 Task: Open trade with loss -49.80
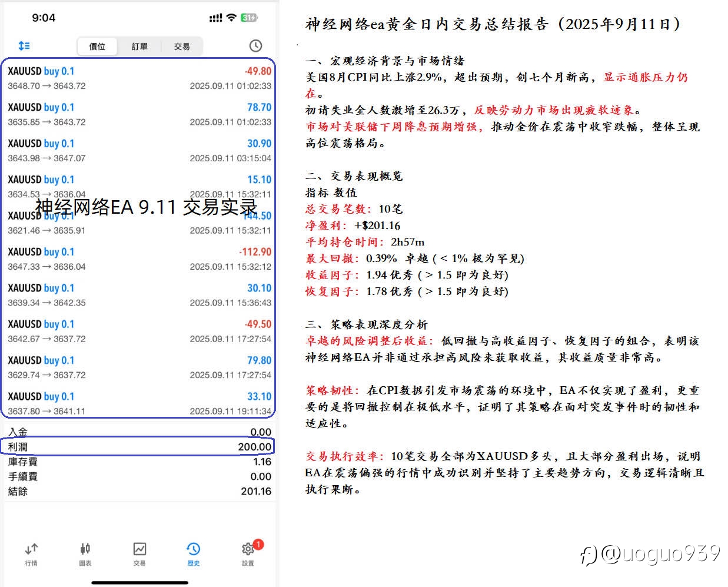[139, 78]
